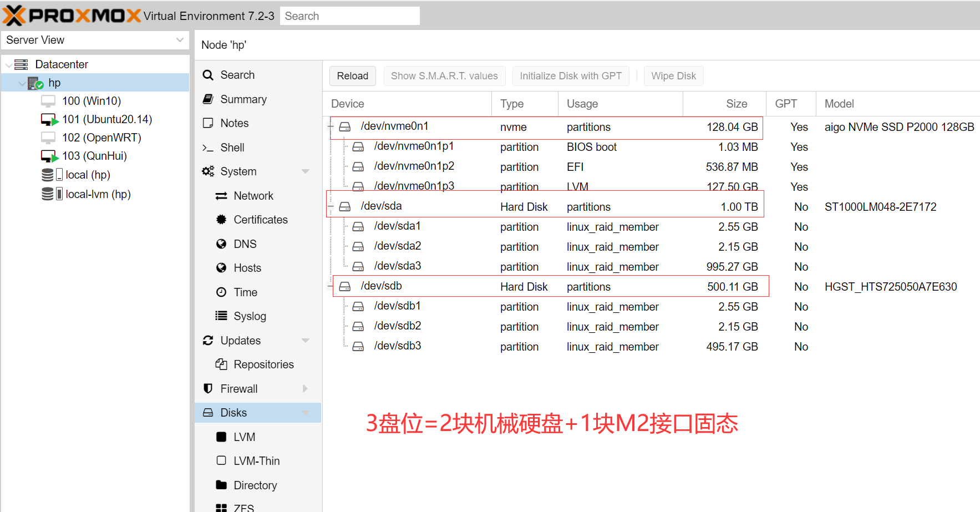
Task: Click the Ubuntu20.14 VM 101 monitor icon
Action: coord(49,119)
